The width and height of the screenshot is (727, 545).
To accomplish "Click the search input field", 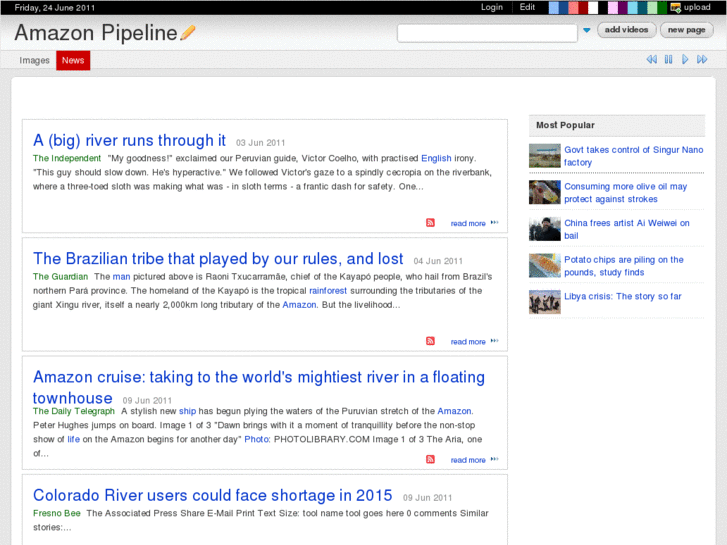I will point(487,33).
